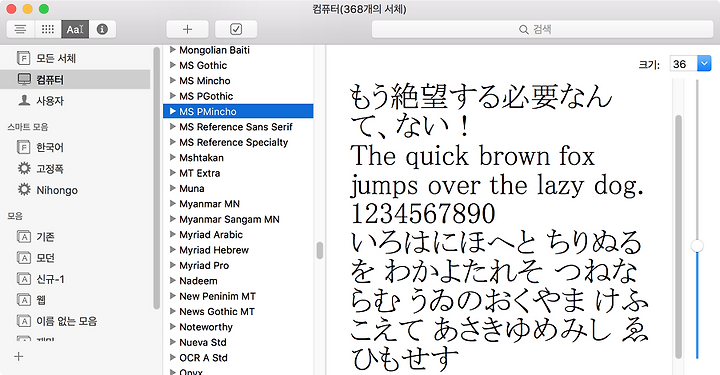Viewport: 720px width, 375px height.
Task: Select New Peninim MT font
Action: (x=238, y=296)
